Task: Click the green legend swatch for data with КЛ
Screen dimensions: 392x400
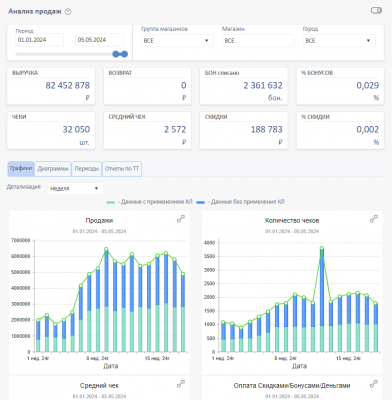Action: [111, 202]
